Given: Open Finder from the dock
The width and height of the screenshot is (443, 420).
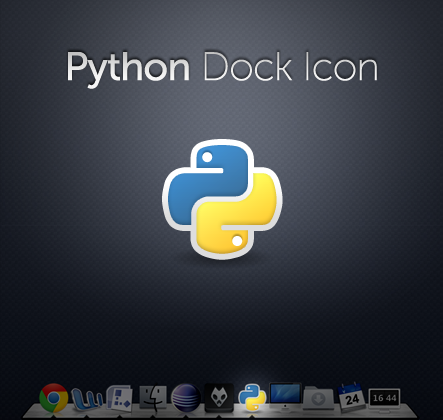Looking at the screenshot, I should [x=153, y=398].
